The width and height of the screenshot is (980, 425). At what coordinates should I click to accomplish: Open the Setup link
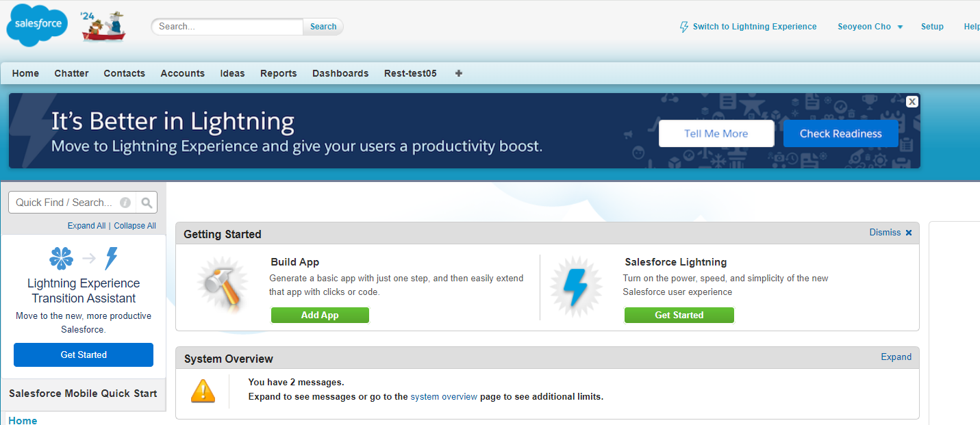coord(932,27)
